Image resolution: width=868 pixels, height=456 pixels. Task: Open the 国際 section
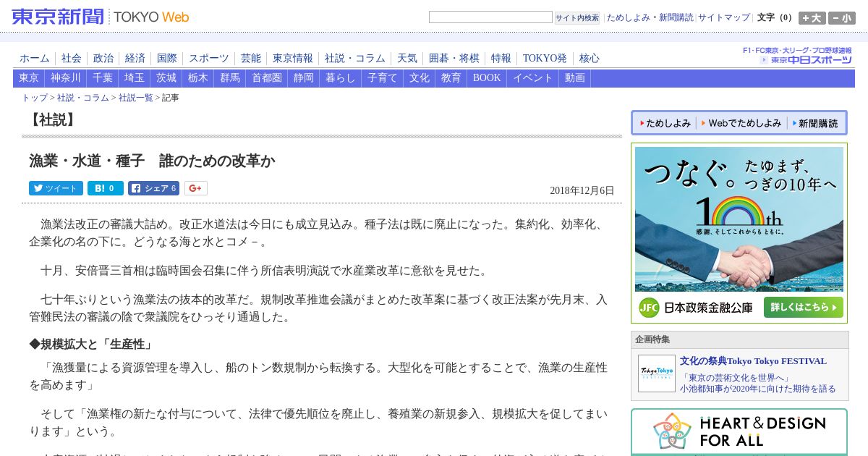[x=167, y=59]
